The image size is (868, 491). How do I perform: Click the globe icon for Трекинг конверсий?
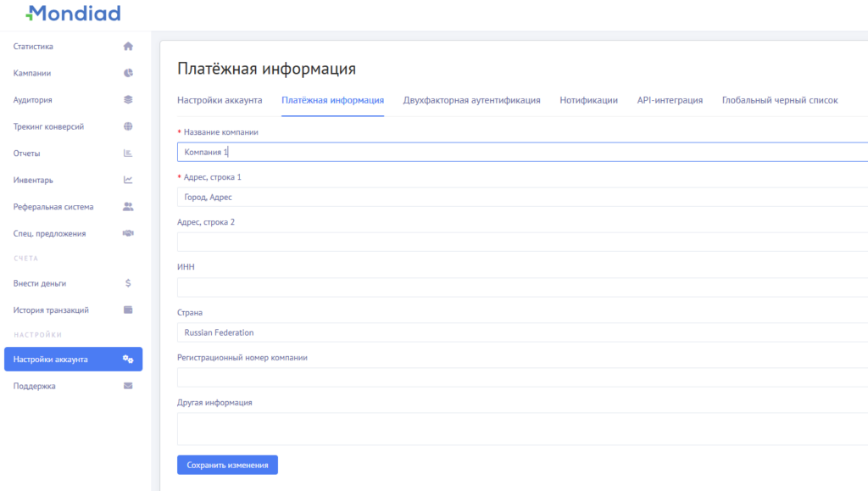coord(128,126)
